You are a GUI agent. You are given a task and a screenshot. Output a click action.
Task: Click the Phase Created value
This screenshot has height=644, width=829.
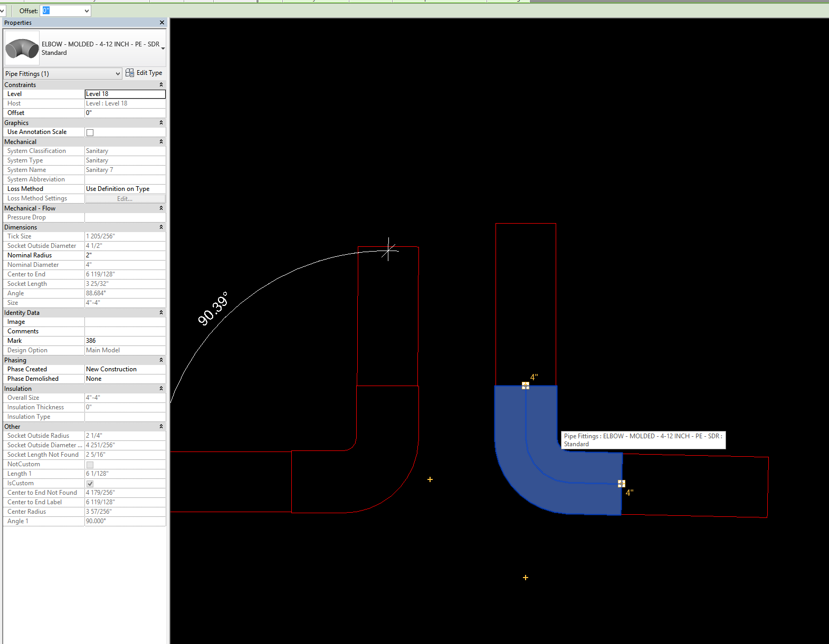click(125, 369)
